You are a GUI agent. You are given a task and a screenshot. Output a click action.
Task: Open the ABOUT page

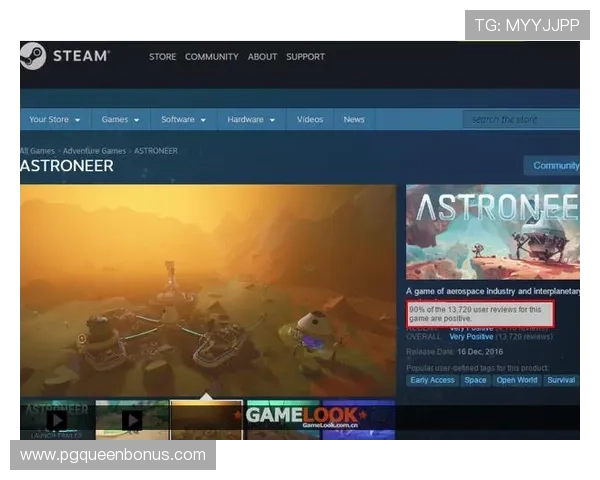pos(262,57)
